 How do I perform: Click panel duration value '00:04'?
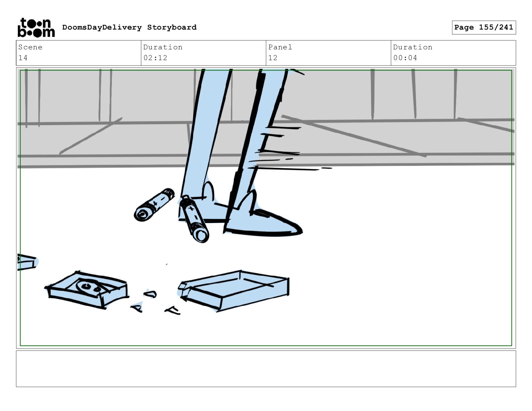click(x=405, y=58)
